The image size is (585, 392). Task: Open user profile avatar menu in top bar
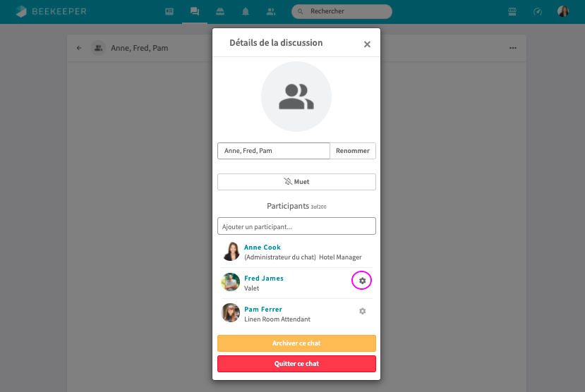click(x=563, y=12)
